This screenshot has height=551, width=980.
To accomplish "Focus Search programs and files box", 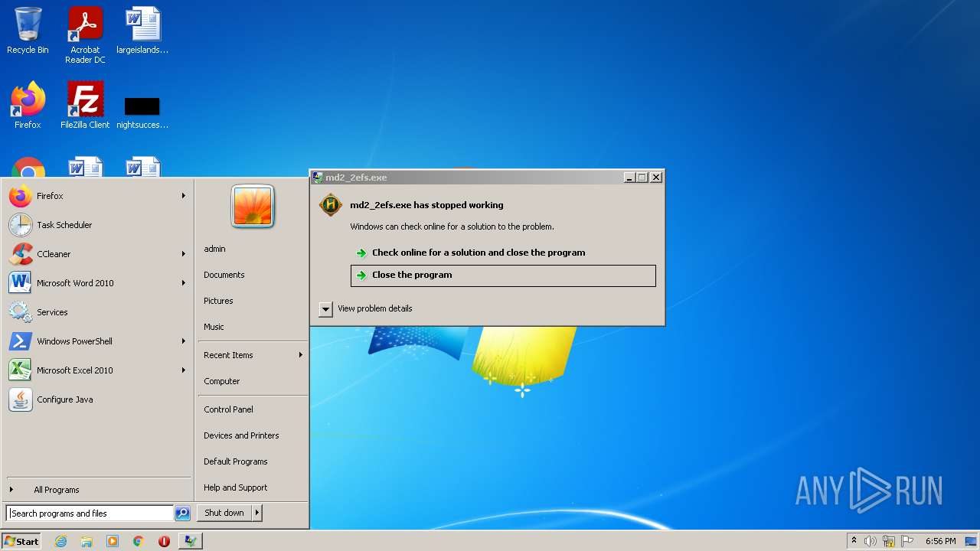I will (x=90, y=514).
